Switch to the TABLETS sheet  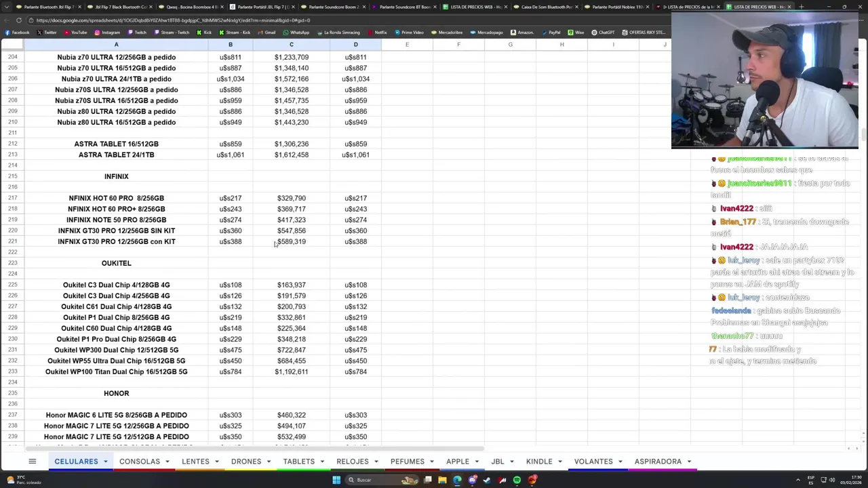tap(299, 462)
